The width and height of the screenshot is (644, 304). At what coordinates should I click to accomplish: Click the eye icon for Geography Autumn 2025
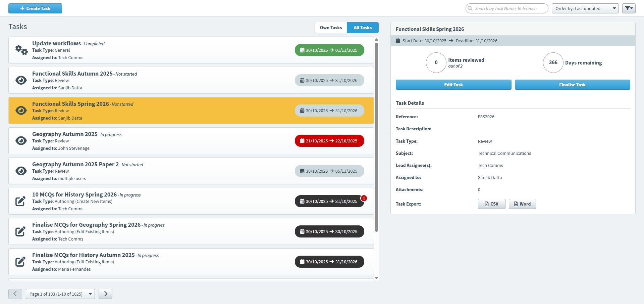[x=21, y=141]
